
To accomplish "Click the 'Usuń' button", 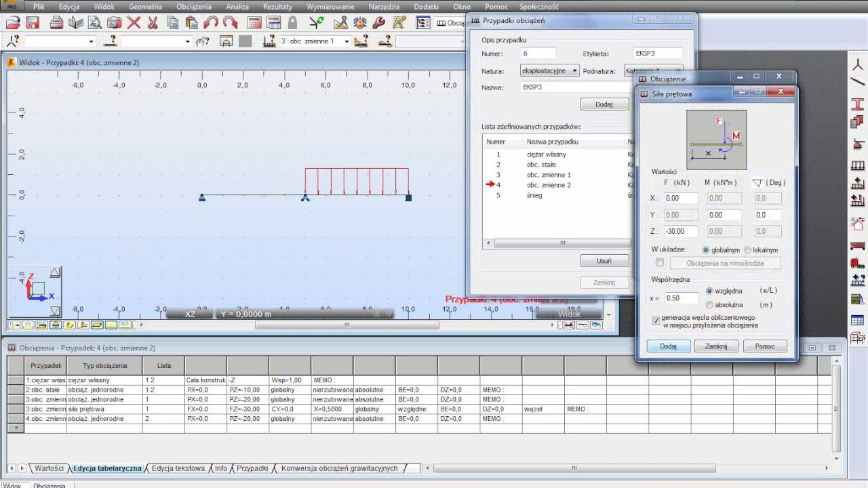I will coord(604,261).
